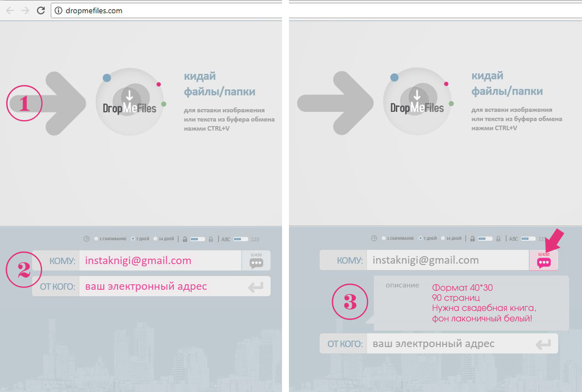The width and height of the screenshot is (582, 392).
Task: Select '14 дней' radio in left panel
Action: (x=155, y=239)
